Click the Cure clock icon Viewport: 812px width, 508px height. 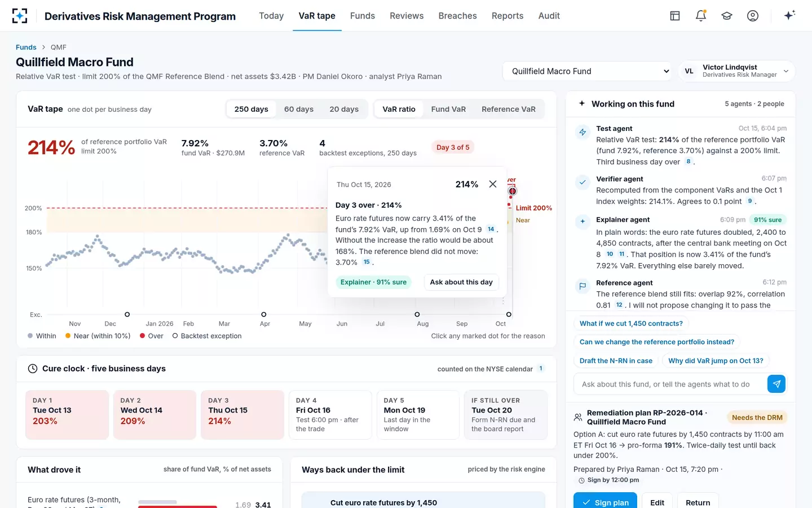[33, 369]
